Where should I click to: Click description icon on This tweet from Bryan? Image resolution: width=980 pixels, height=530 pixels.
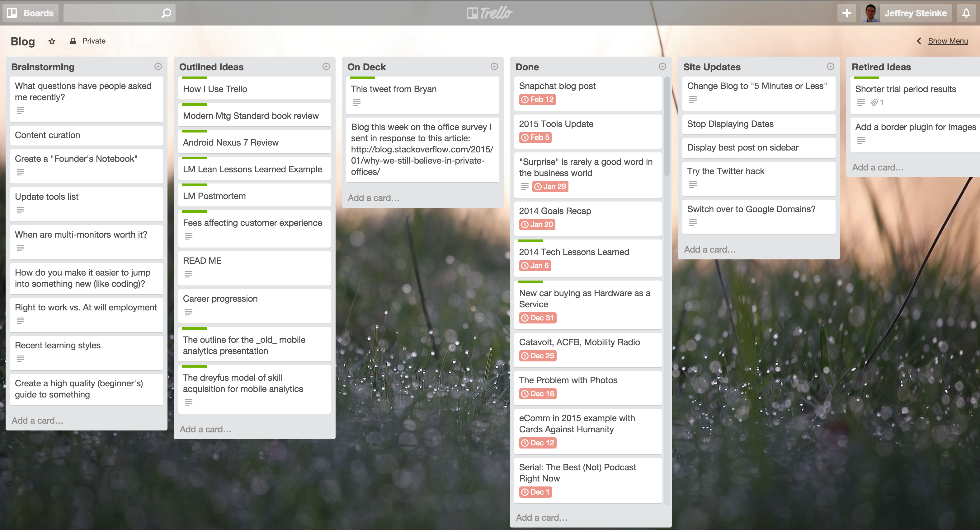tap(356, 103)
